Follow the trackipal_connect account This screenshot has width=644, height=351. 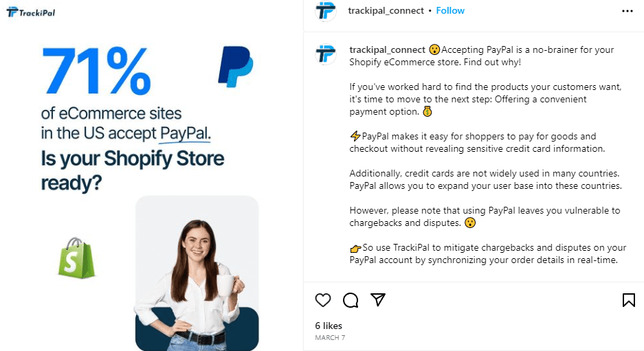(450, 11)
